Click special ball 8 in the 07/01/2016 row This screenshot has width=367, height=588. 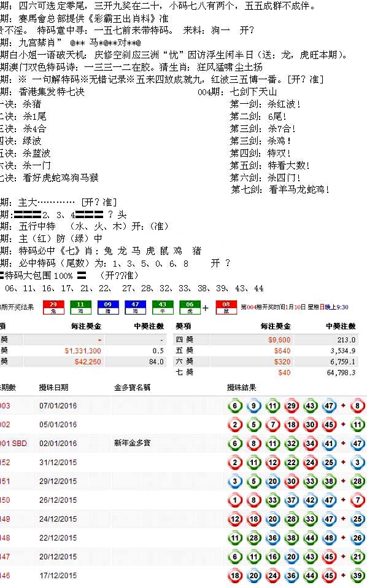click(358, 406)
